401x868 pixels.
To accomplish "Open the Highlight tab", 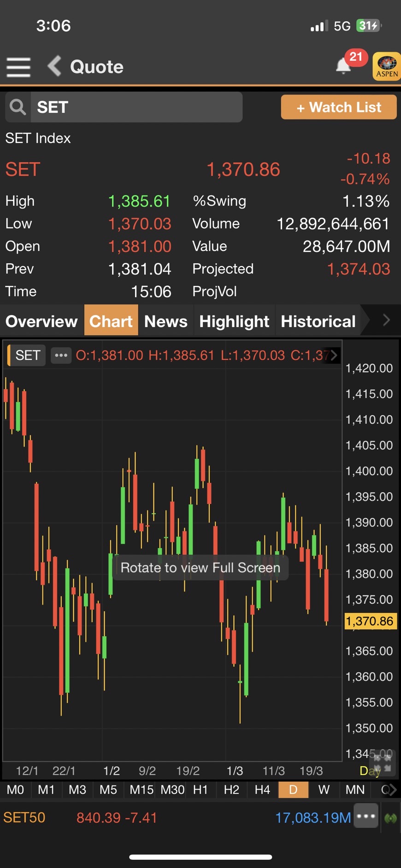I will click(x=234, y=321).
